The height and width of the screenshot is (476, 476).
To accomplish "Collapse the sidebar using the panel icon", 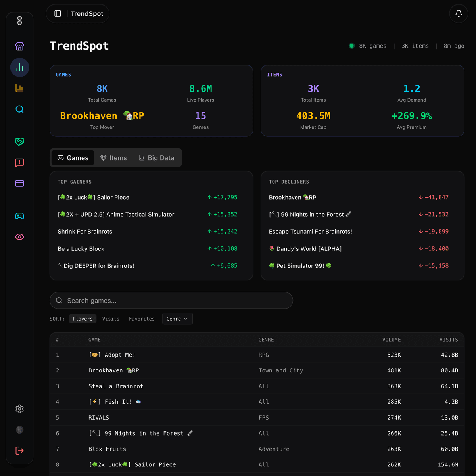I will (x=58, y=13).
